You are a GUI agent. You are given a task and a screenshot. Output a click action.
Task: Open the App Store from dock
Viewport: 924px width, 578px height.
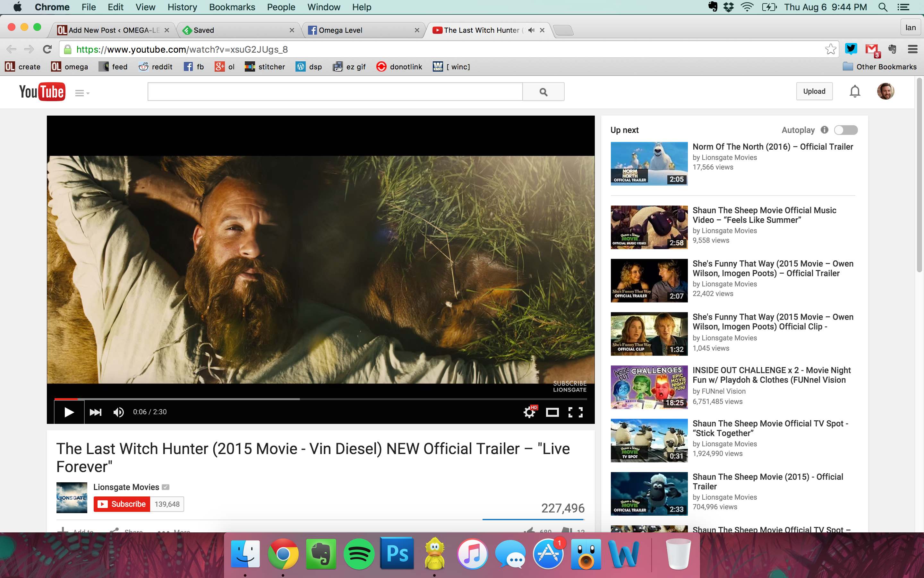[x=548, y=554]
